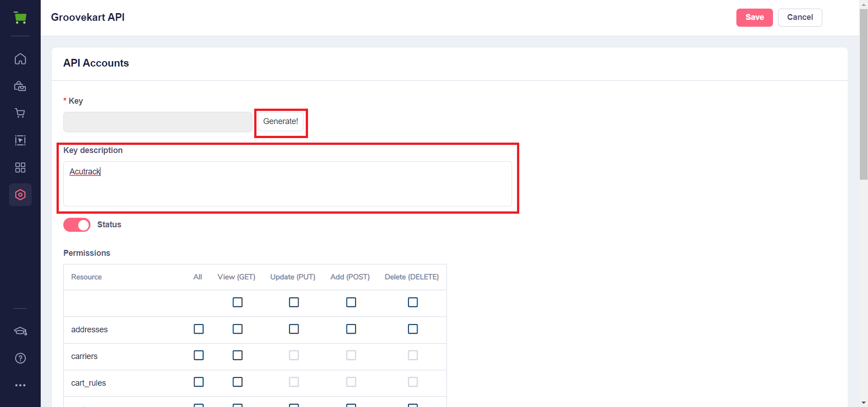Click the pink Save button
The image size is (868, 407).
click(x=754, y=18)
